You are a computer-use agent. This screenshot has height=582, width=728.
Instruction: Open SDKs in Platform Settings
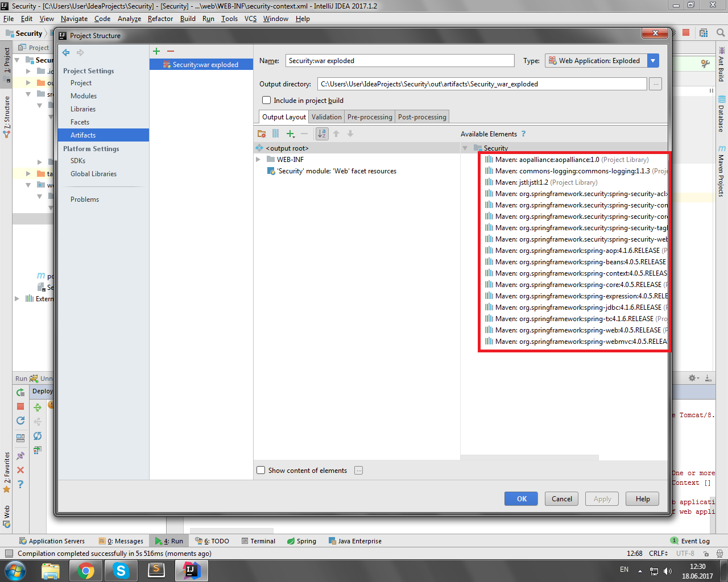[x=78, y=161]
